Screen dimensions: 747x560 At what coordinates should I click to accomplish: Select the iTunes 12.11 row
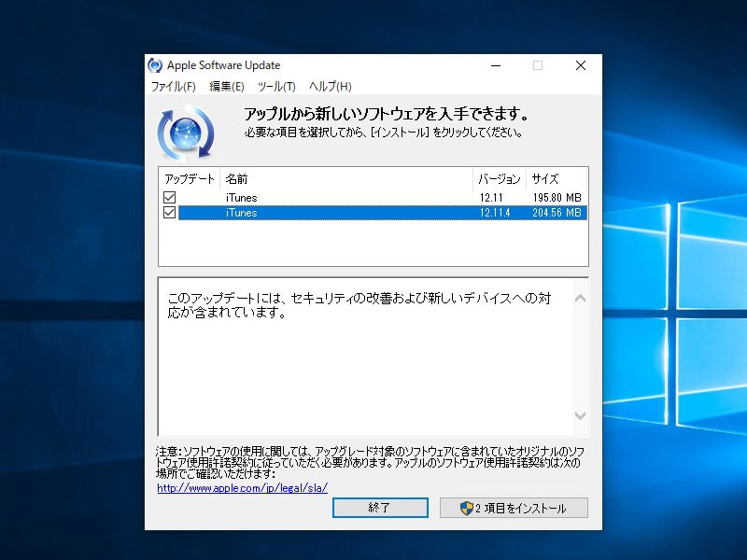click(x=327, y=197)
